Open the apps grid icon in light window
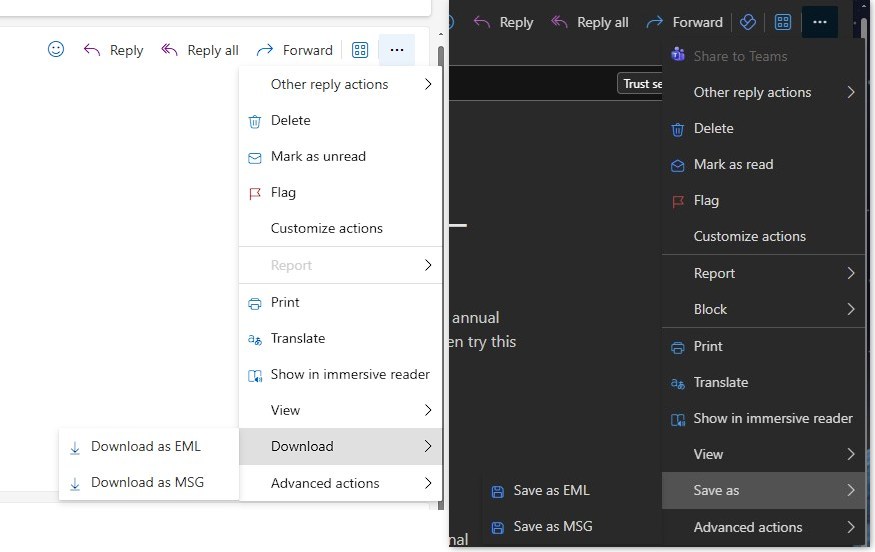Image resolution: width=875 pixels, height=552 pixels. (x=360, y=50)
